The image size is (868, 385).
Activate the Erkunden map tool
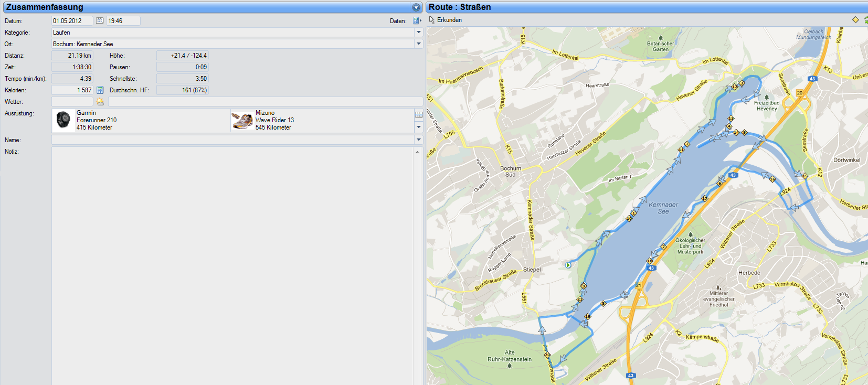445,20
